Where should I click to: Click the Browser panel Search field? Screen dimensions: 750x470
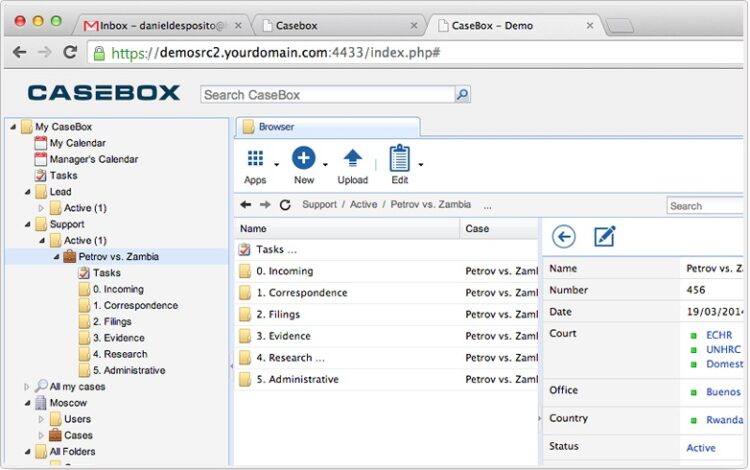(x=705, y=206)
